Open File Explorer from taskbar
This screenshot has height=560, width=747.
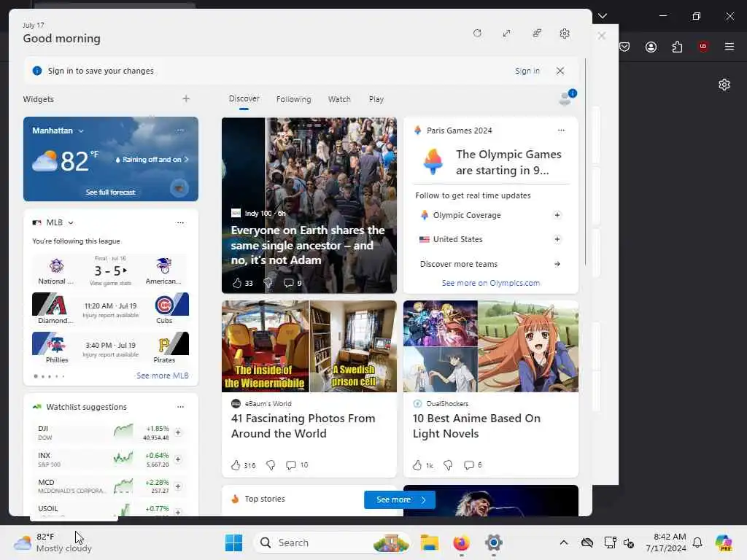coord(429,542)
